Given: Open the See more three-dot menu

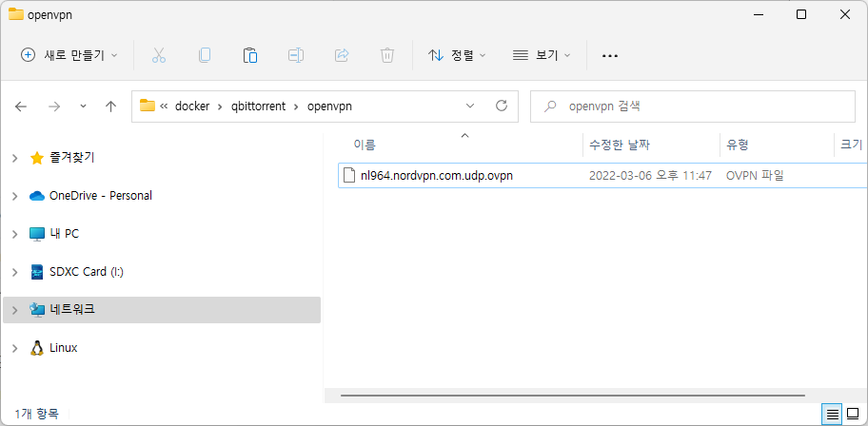Looking at the screenshot, I should (609, 56).
